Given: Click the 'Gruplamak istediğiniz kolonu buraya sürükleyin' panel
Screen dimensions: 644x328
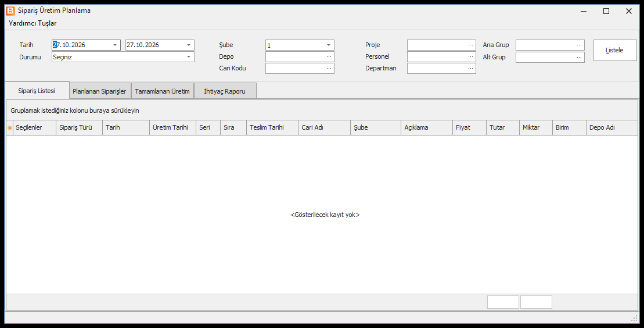Looking at the screenshot, I should click(322, 110).
